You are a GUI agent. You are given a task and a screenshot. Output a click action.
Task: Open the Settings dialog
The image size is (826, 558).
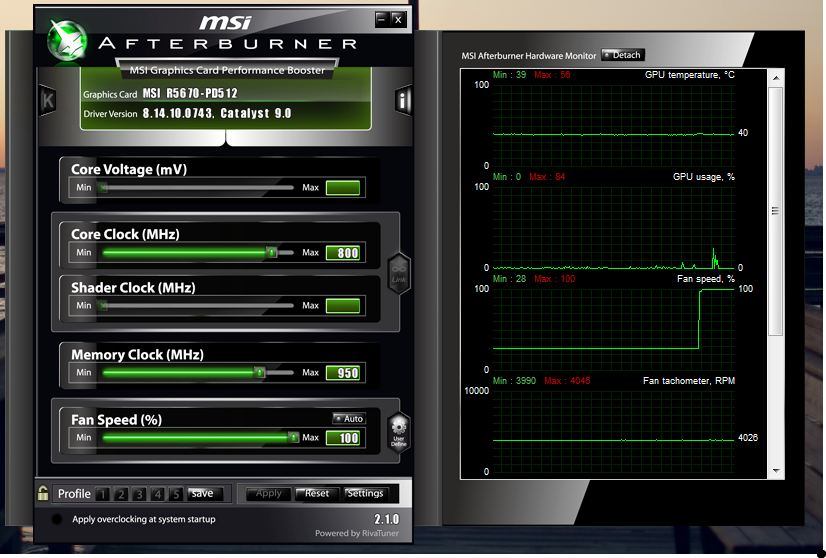coord(365,494)
